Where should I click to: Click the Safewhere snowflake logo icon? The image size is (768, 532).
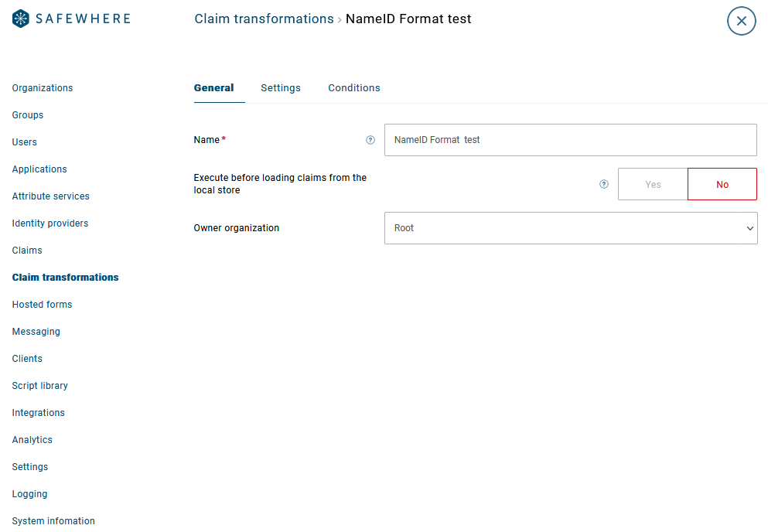point(21,19)
